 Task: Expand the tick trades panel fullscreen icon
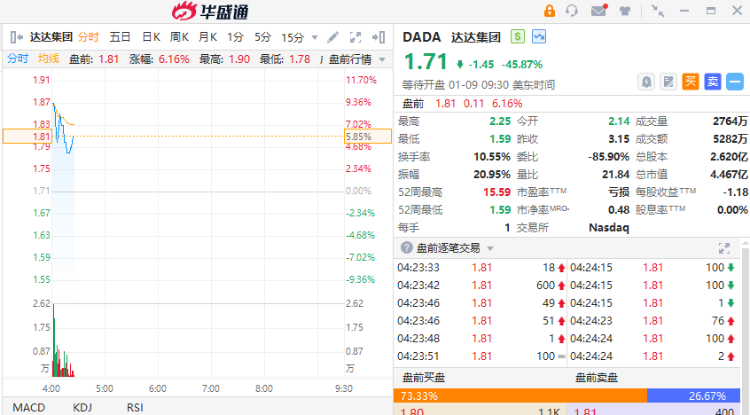coord(724,248)
